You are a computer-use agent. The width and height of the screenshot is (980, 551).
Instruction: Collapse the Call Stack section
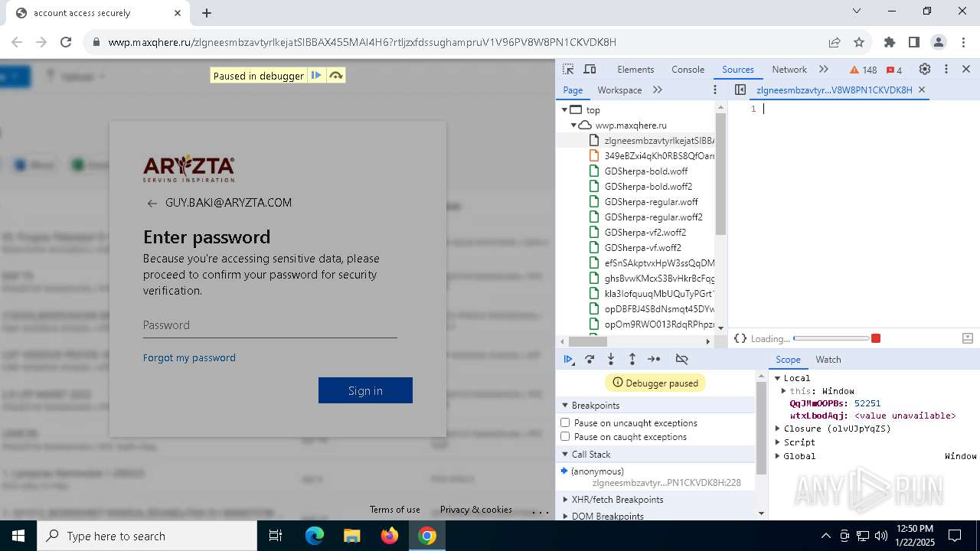click(565, 455)
